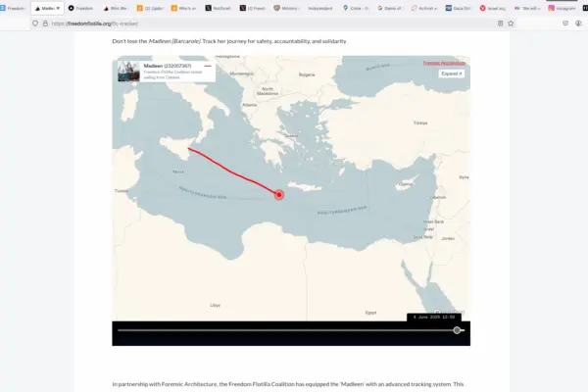Screen dimensions: 588x392
Task: Open the Netblocks X tab
Action: [x=219, y=8]
